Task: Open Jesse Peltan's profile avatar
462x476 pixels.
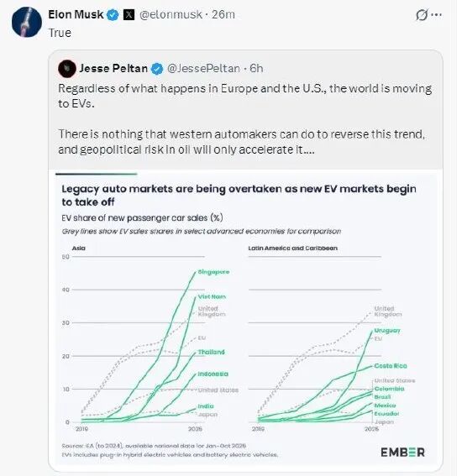Action: [67, 69]
